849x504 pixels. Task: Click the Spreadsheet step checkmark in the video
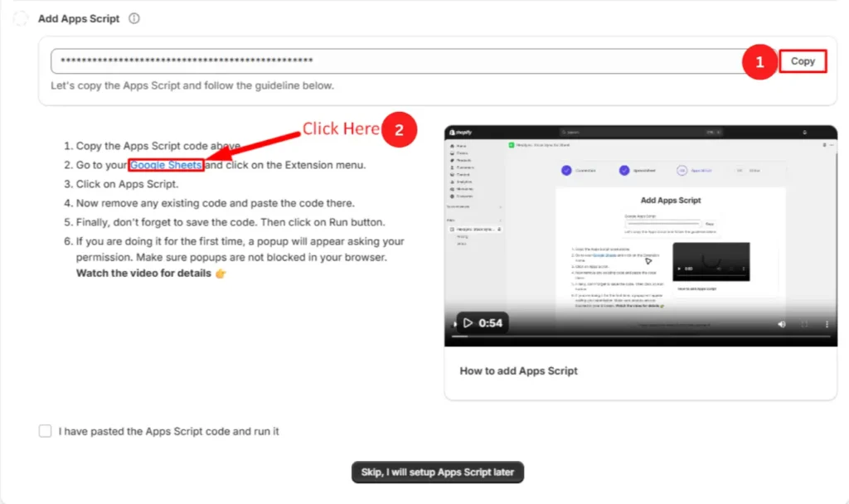coord(624,170)
